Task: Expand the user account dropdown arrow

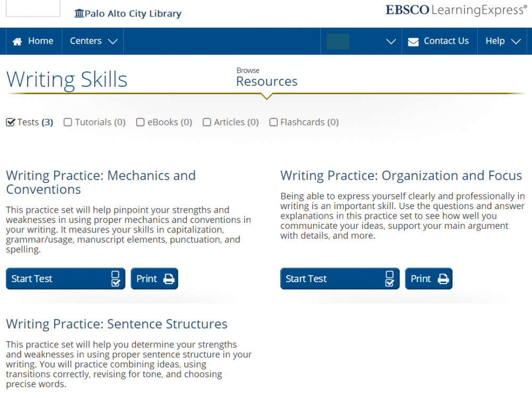Action: pos(390,42)
